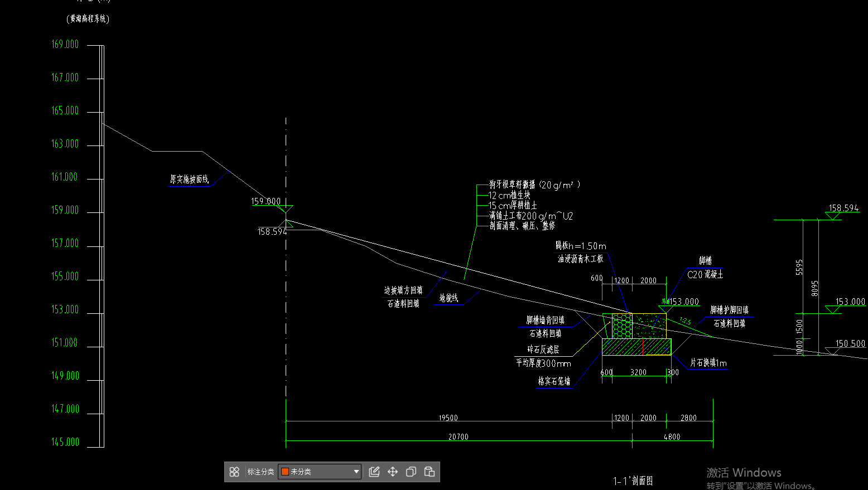This screenshot has height=490, width=868.
Task: Click the 狗牙根草籽撒播 (20g/m²) note
Action: click(x=534, y=185)
